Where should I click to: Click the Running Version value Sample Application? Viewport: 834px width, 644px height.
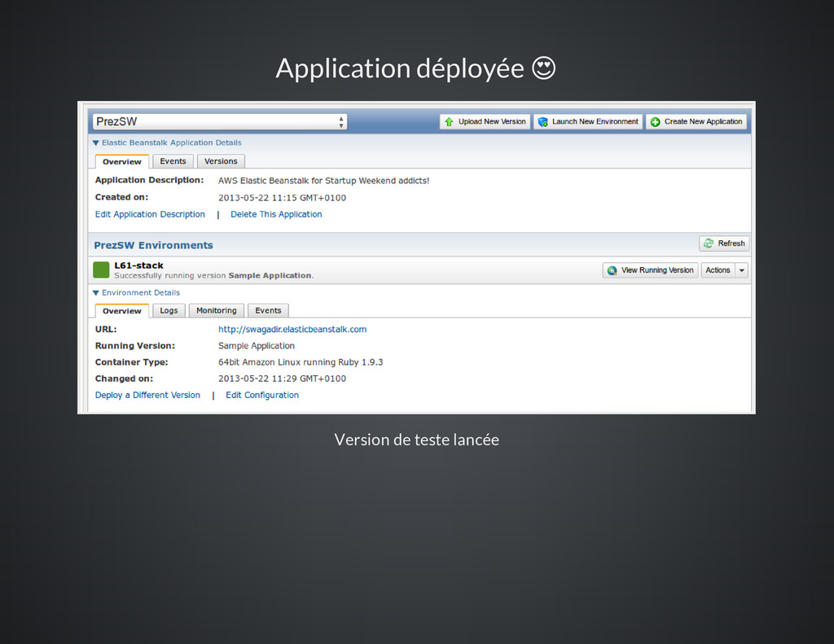tap(257, 346)
